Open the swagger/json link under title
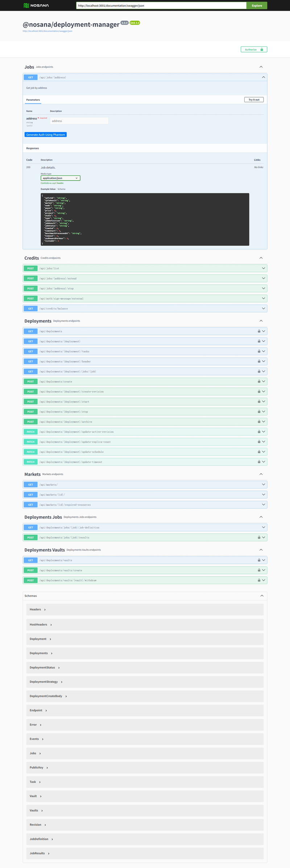 tap(47, 31)
